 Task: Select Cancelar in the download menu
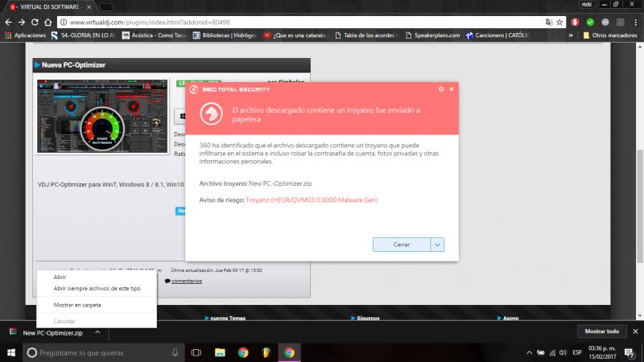(x=64, y=321)
